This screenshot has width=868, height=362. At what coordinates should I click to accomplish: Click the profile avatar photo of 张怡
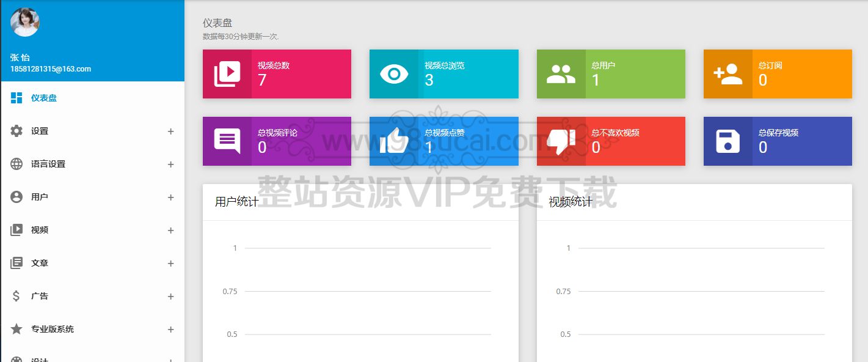[x=24, y=23]
